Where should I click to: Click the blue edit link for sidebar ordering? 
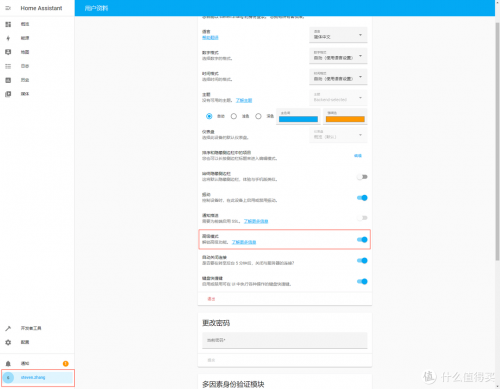358,156
